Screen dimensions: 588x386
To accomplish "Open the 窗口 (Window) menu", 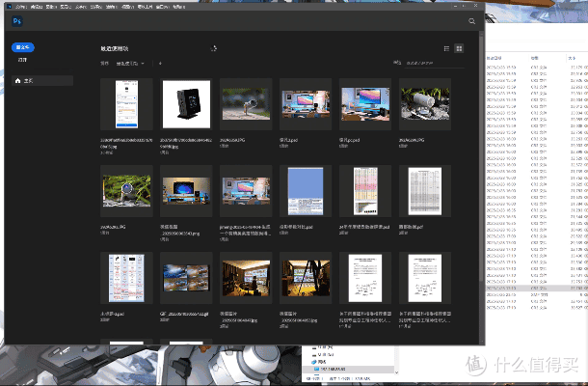I will (162, 7).
